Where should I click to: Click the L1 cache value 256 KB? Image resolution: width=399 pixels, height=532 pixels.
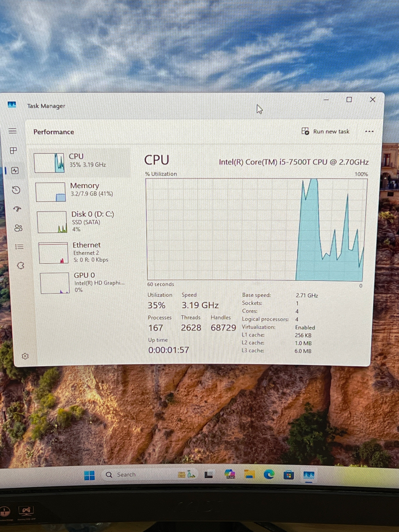pos(303,335)
